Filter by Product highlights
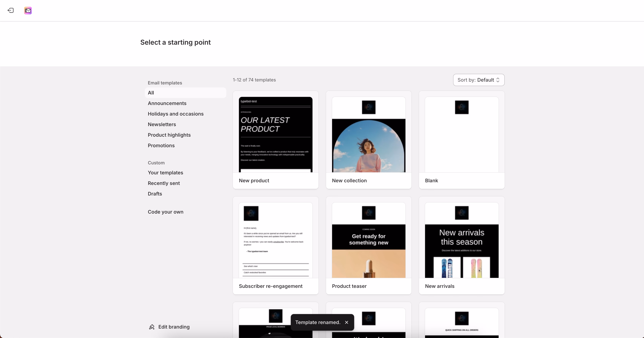The width and height of the screenshot is (644, 338). (169, 135)
